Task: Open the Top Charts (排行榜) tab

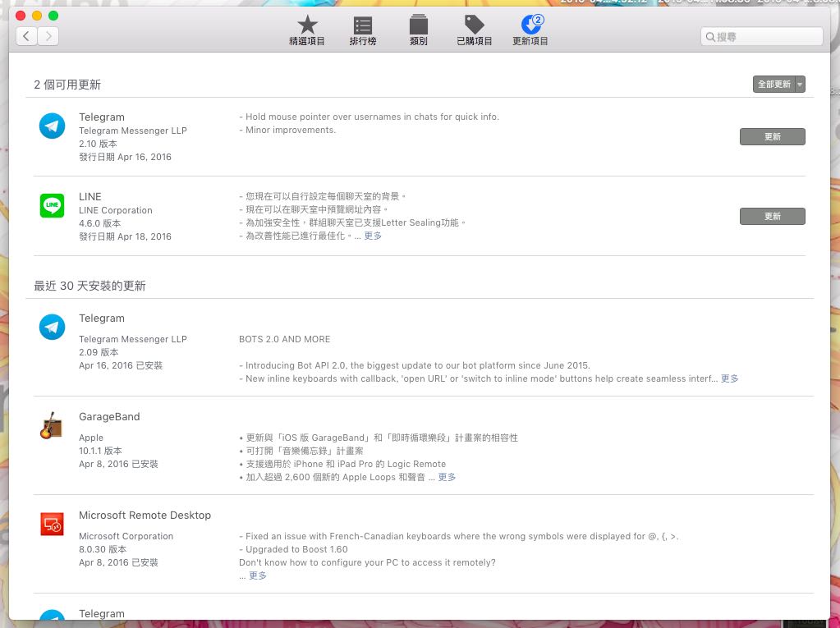Action: [363, 30]
